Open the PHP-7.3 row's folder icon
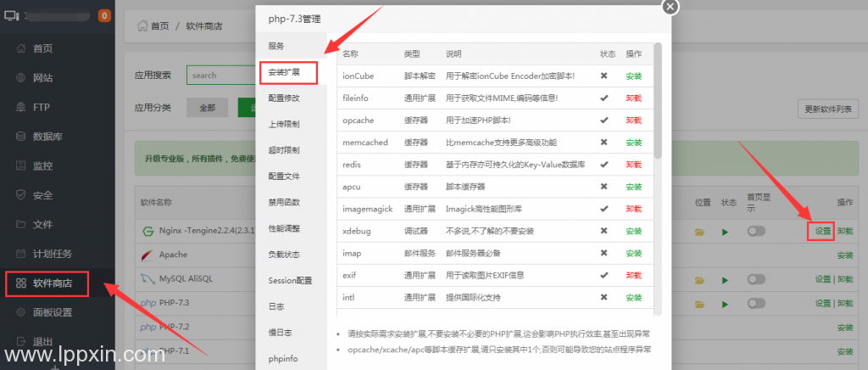The height and width of the screenshot is (370, 868). 699,304
